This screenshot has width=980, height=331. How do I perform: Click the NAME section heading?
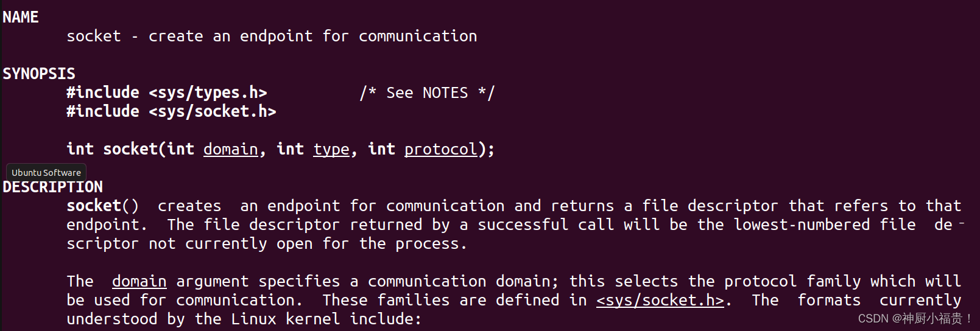pyautogui.click(x=21, y=17)
